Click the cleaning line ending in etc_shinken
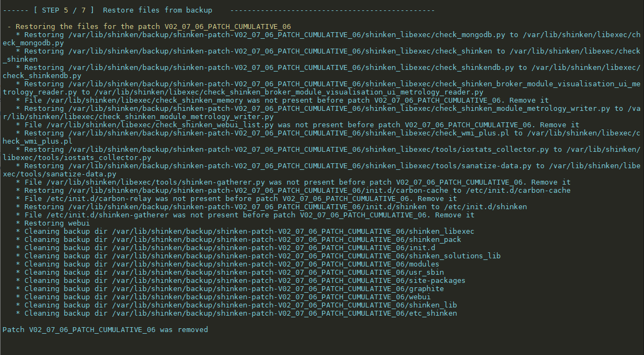 pos(237,313)
